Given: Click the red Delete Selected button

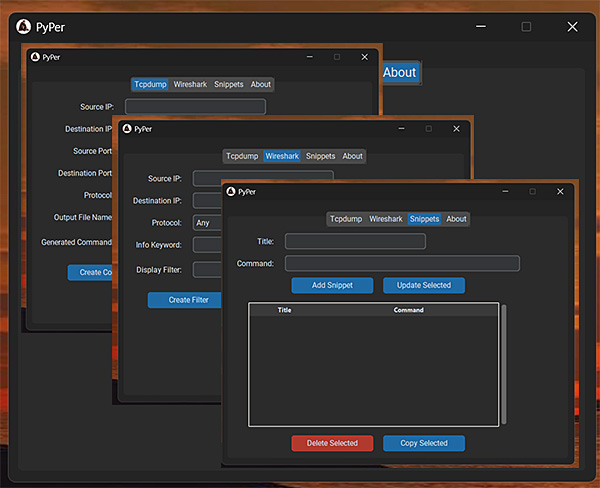Looking at the screenshot, I should (332, 443).
